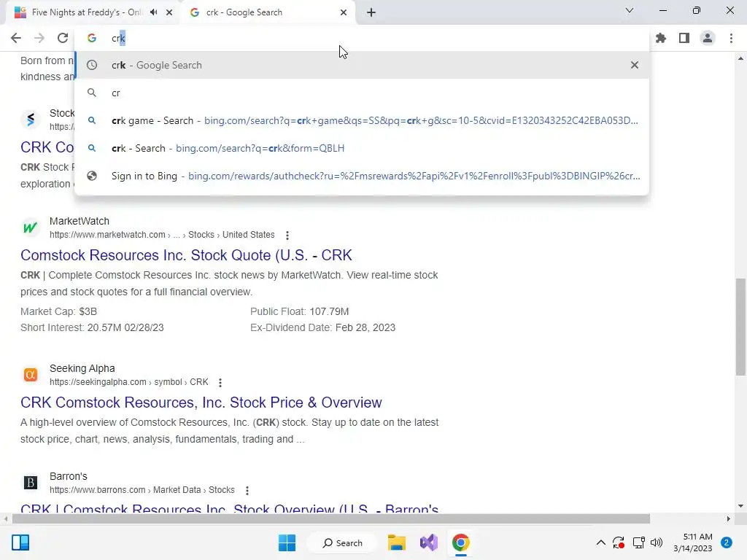Open the Chrome profile avatar
This screenshot has height=560, width=747.
click(x=708, y=38)
